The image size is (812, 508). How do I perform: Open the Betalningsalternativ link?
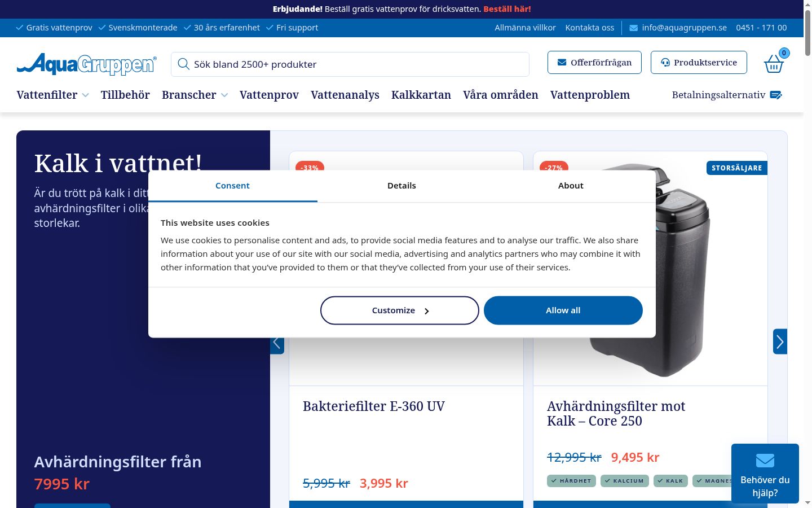point(718,95)
